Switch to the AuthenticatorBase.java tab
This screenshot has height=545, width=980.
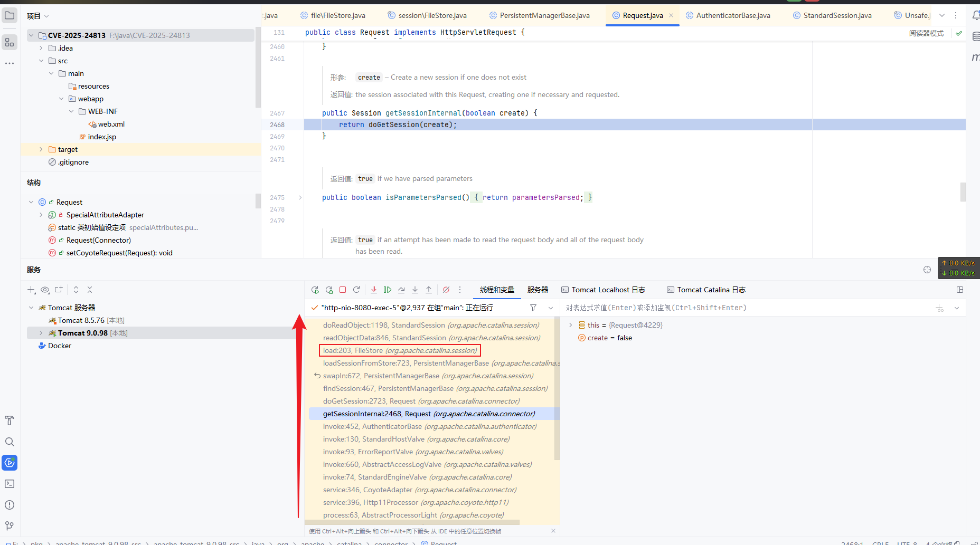point(728,15)
